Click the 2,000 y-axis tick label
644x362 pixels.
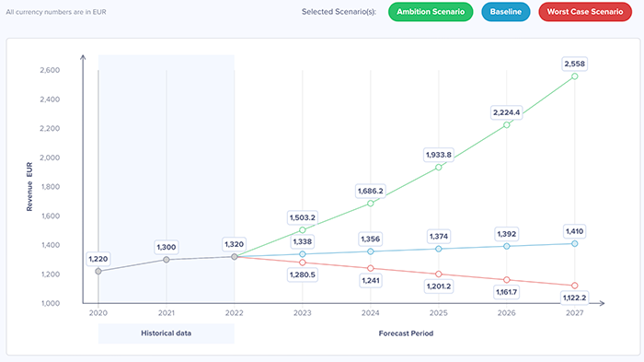click(x=50, y=158)
